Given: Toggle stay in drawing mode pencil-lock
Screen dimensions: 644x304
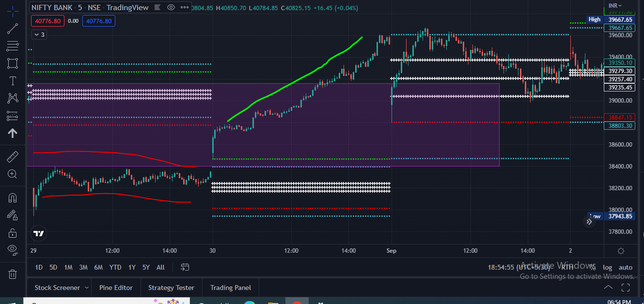Looking at the screenshot, I should point(13,215).
